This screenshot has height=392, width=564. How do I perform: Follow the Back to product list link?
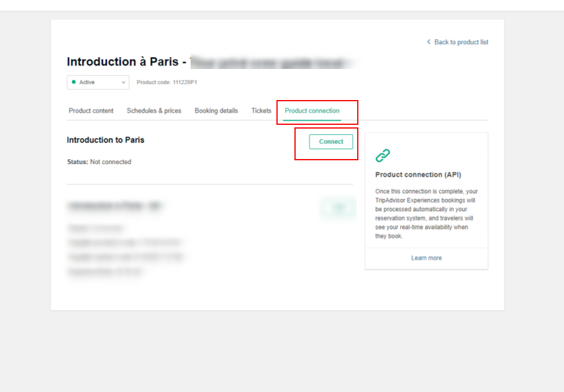click(x=461, y=42)
